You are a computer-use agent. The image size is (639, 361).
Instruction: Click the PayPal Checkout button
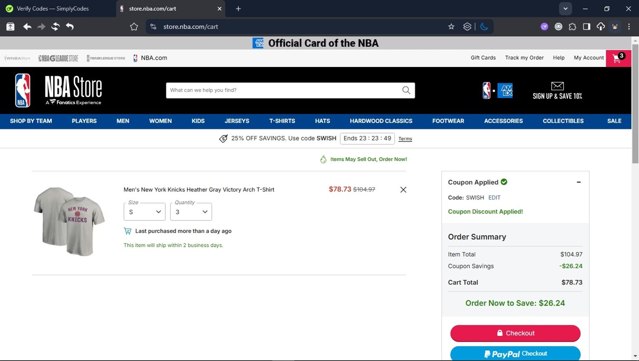tap(515, 354)
